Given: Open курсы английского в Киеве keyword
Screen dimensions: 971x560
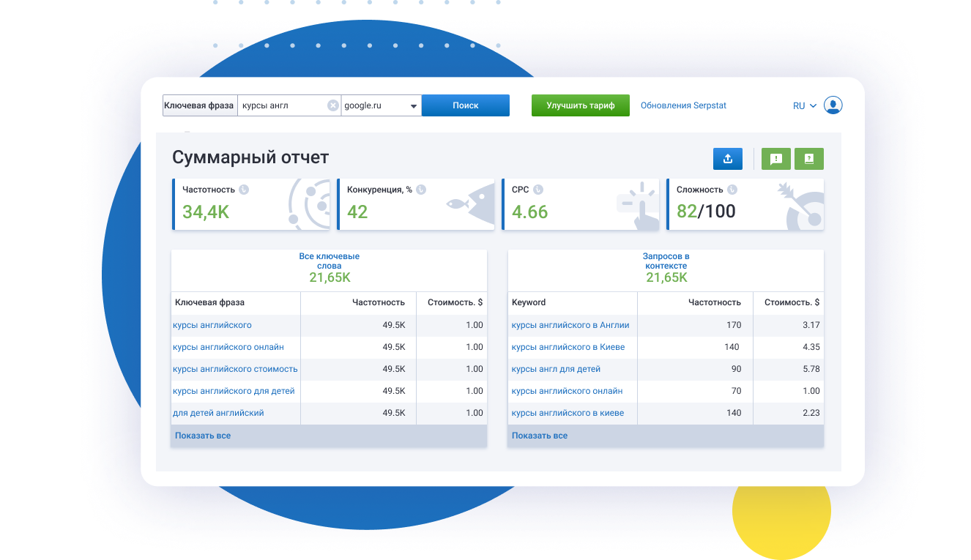Looking at the screenshot, I should (568, 347).
